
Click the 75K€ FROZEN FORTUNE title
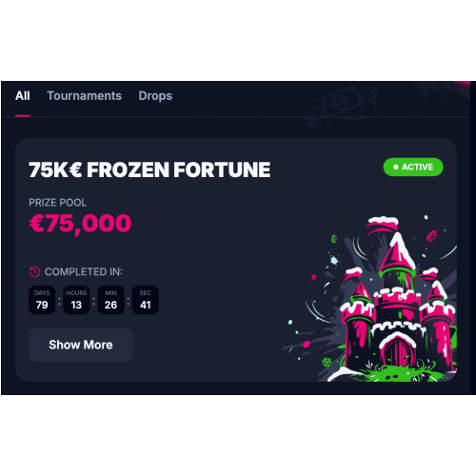coord(149,169)
